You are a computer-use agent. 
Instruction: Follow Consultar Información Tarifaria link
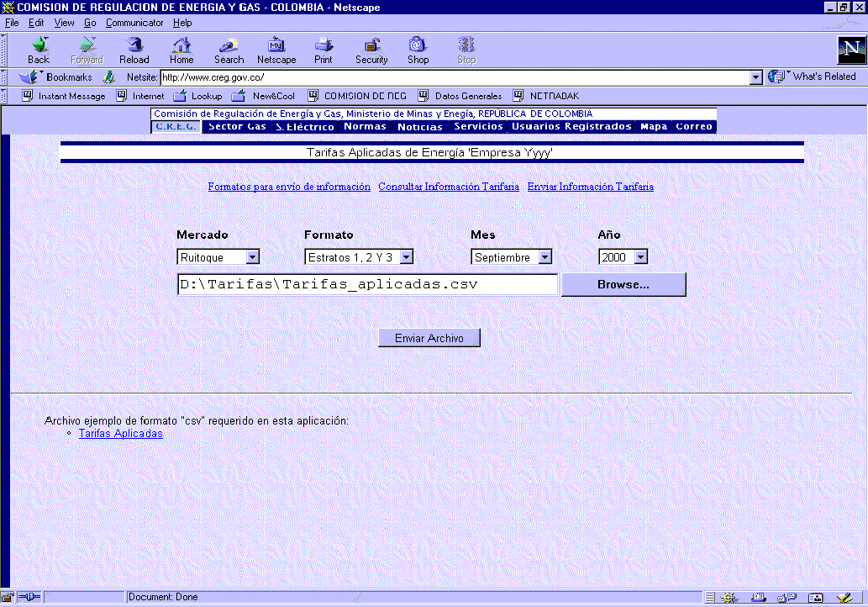449,187
